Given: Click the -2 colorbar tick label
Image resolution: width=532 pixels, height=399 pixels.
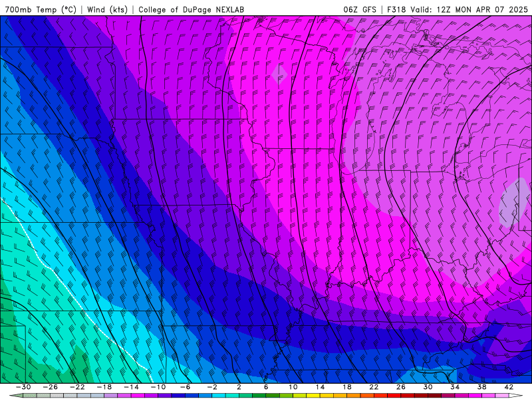Looking at the screenshot, I should pos(212,387).
